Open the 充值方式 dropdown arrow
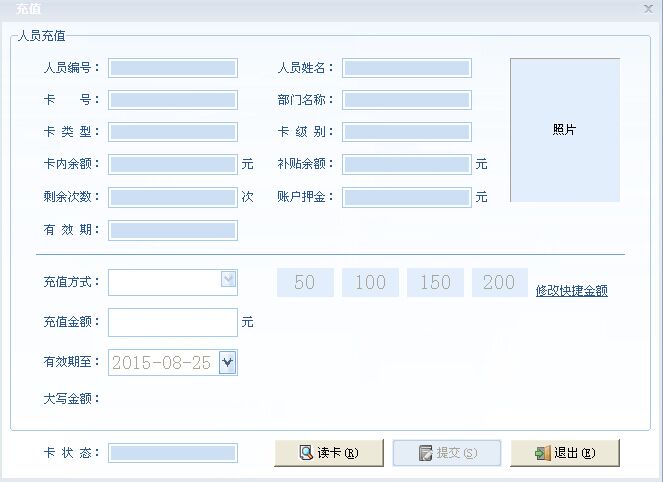 pyautogui.click(x=229, y=281)
